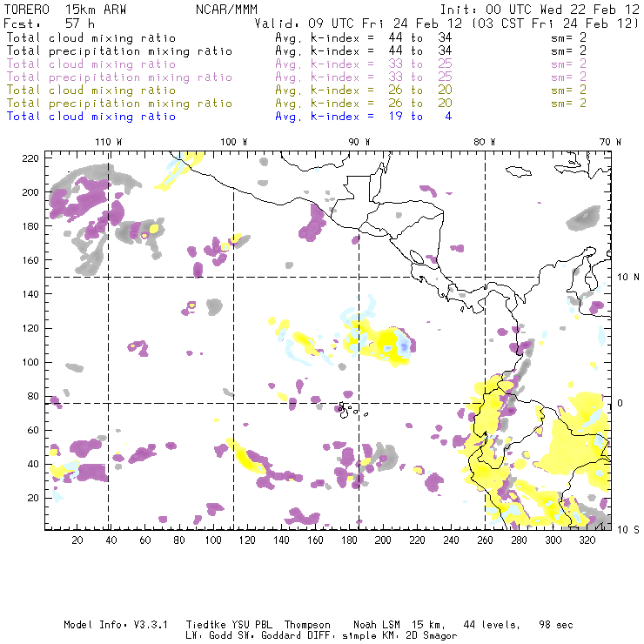
Task: Click the '220' tick label on the vertical axis
Action: click(x=30, y=158)
